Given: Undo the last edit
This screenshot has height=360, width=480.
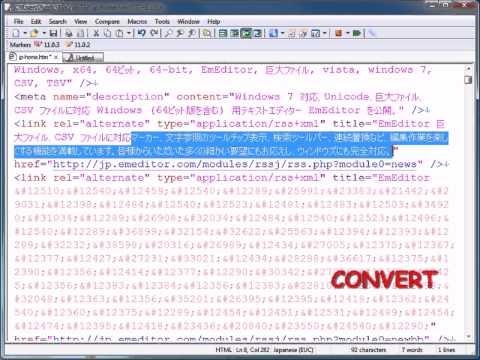Looking at the screenshot, I should [x=142, y=33].
